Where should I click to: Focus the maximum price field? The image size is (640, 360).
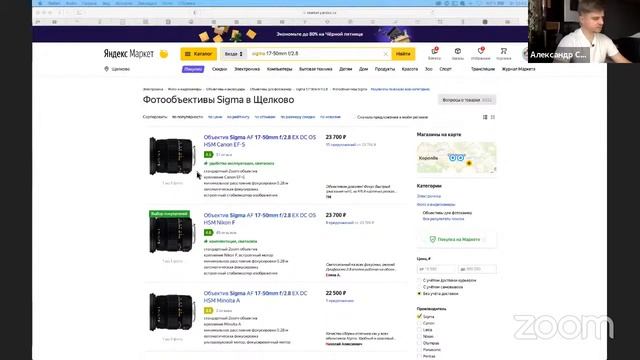click(477, 269)
